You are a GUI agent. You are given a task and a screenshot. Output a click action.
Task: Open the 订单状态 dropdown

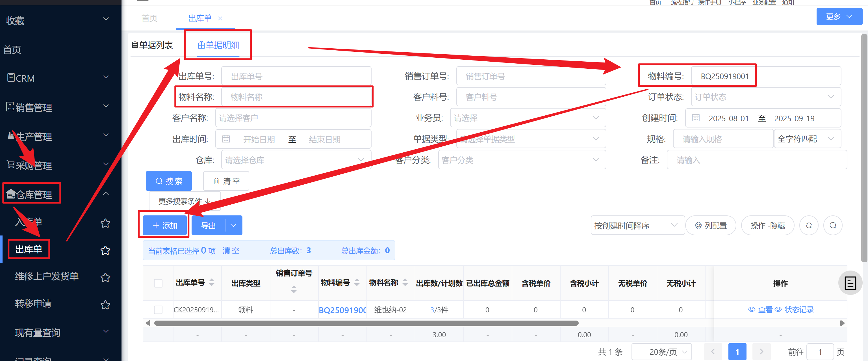[x=765, y=97]
